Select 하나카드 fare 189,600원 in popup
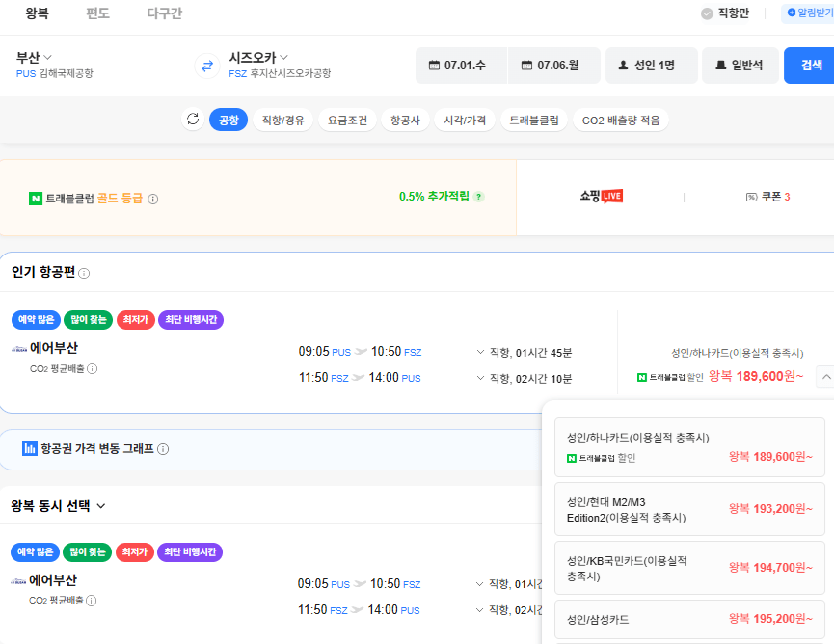The height and width of the screenshot is (644, 834). 689,447
